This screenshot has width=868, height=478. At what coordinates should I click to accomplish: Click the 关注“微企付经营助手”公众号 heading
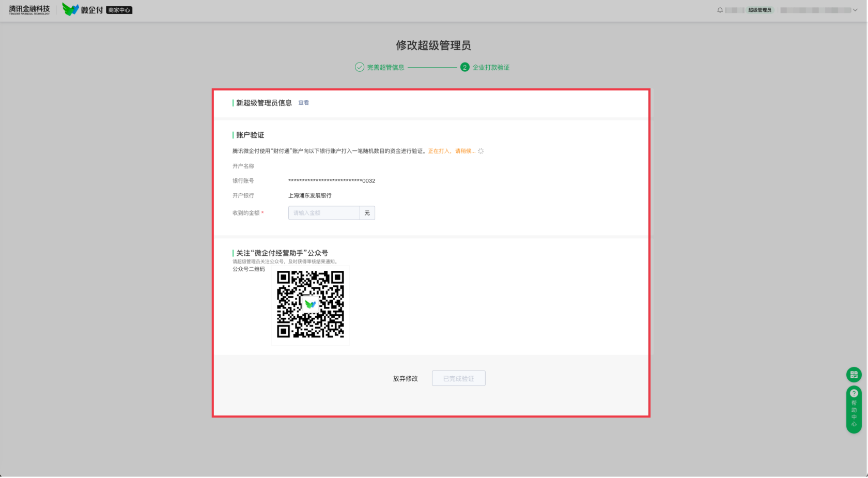coord(282,253)
